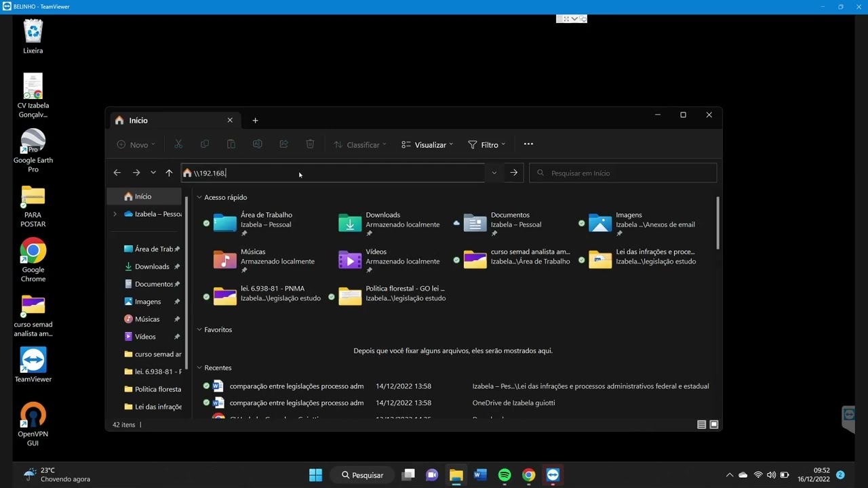Switch to large thumbnails view icon in status bar
The image size is (868, 488).
click(713, 424)
